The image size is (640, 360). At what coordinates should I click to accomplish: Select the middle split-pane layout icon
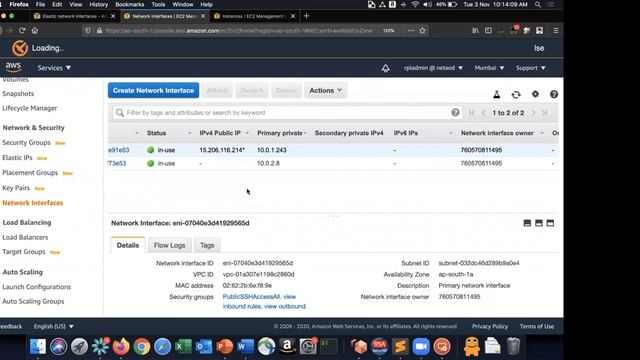[539, 223]
